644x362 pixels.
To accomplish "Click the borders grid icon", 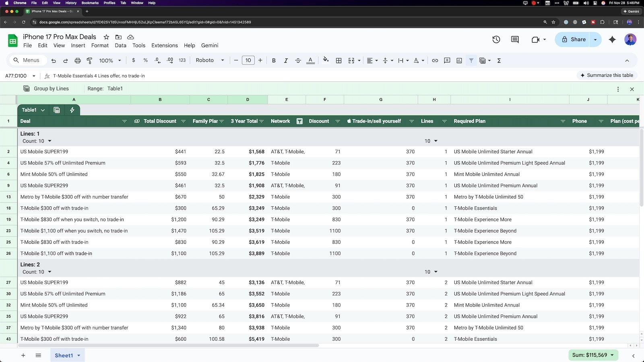I will 339,61.
